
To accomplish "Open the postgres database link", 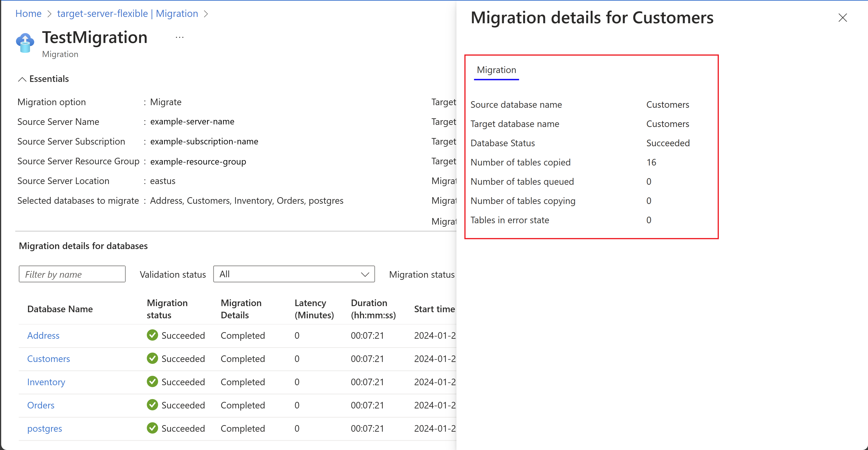I will (45, 428).
